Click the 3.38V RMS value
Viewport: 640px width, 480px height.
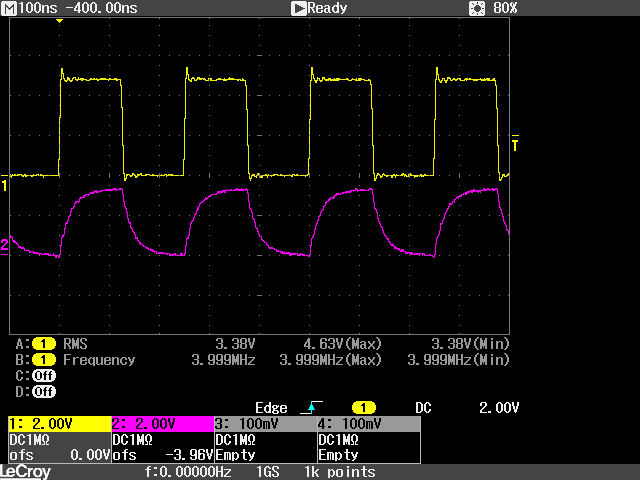[x=235, y=344]
